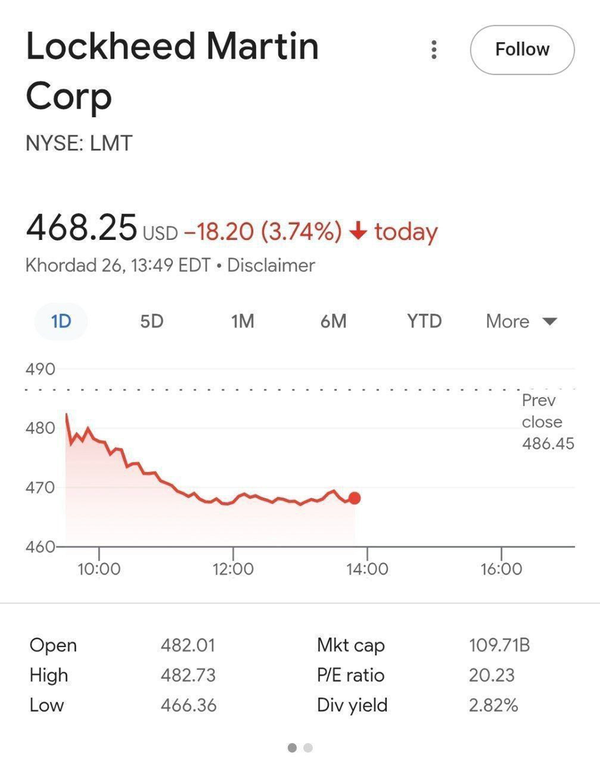Click the red current-price dot on chart

[355, 498]
